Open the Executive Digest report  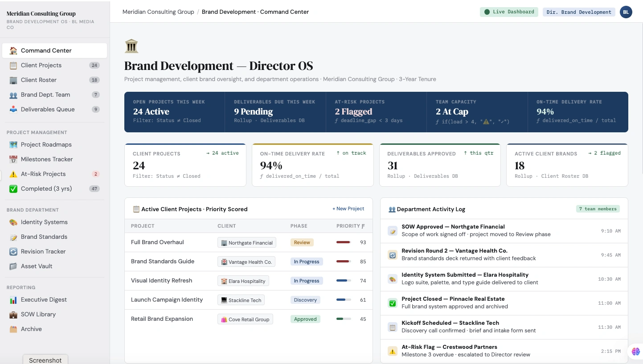pyautogui.click(x=54, y=300)
